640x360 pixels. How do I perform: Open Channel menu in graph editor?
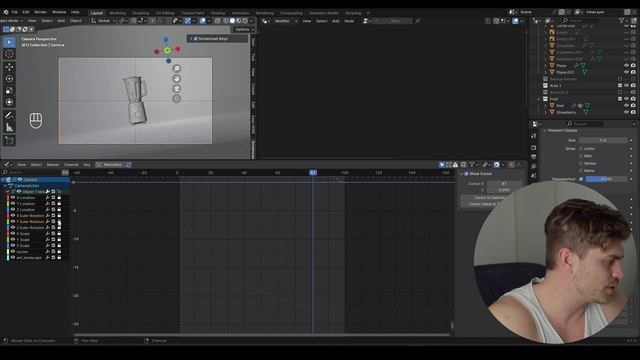(71, 165)
